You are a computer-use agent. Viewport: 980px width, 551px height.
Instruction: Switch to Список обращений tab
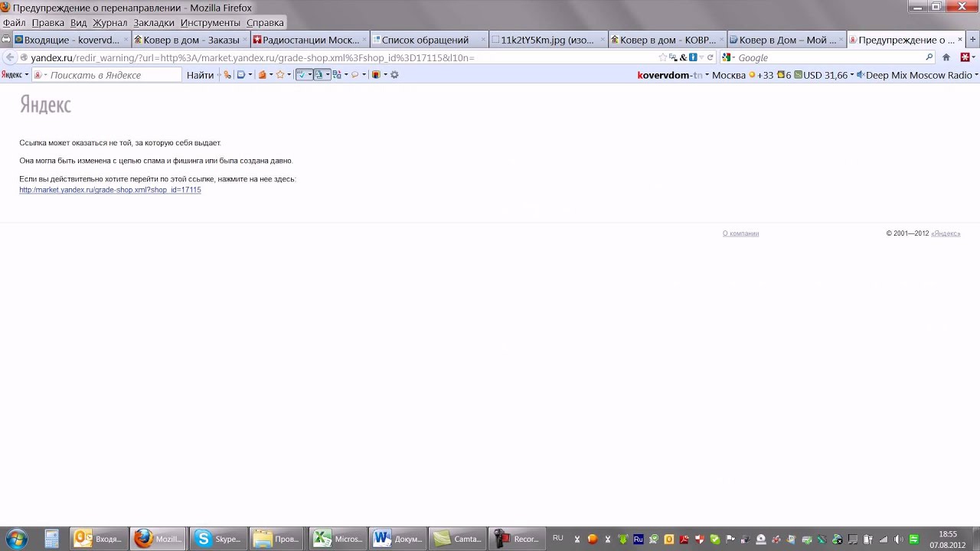pyautogui.click(x=430, y=40)
